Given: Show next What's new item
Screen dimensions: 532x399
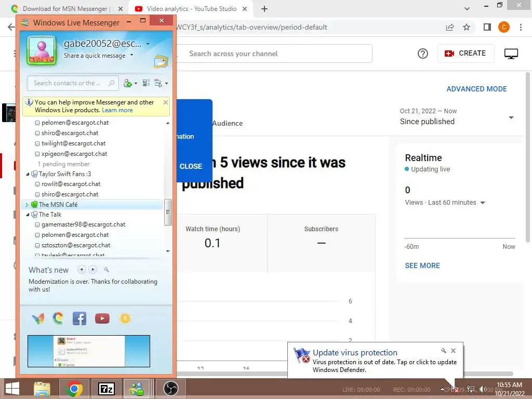Looking at the screenshot, I should pyautogui.click(x=92, y=270).
